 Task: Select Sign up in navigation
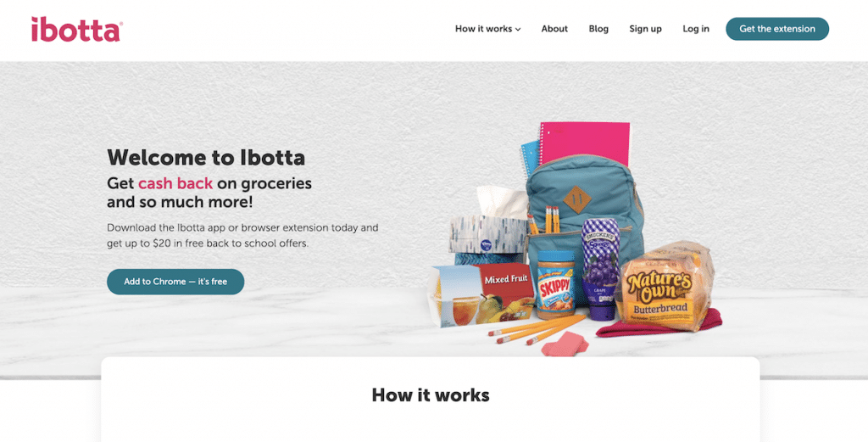(x=645, y=29)
